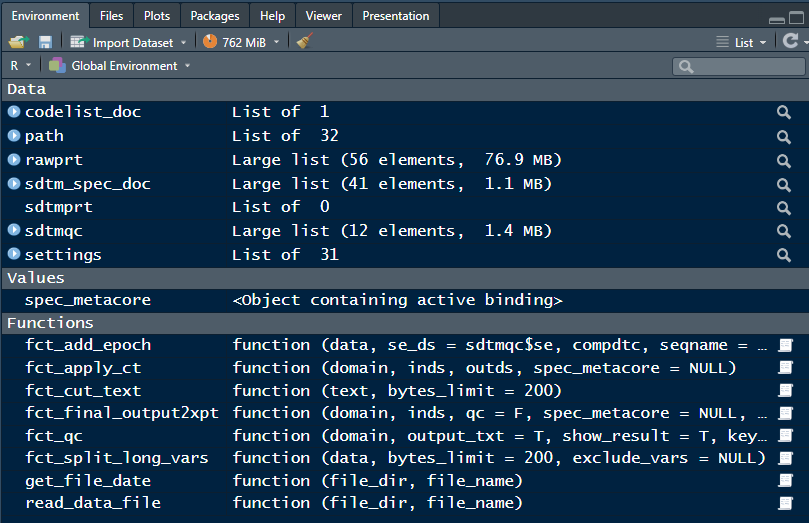Clear environment with the broom icon
This screenshot has height=523, width=809.
click(x=305, y=42)
